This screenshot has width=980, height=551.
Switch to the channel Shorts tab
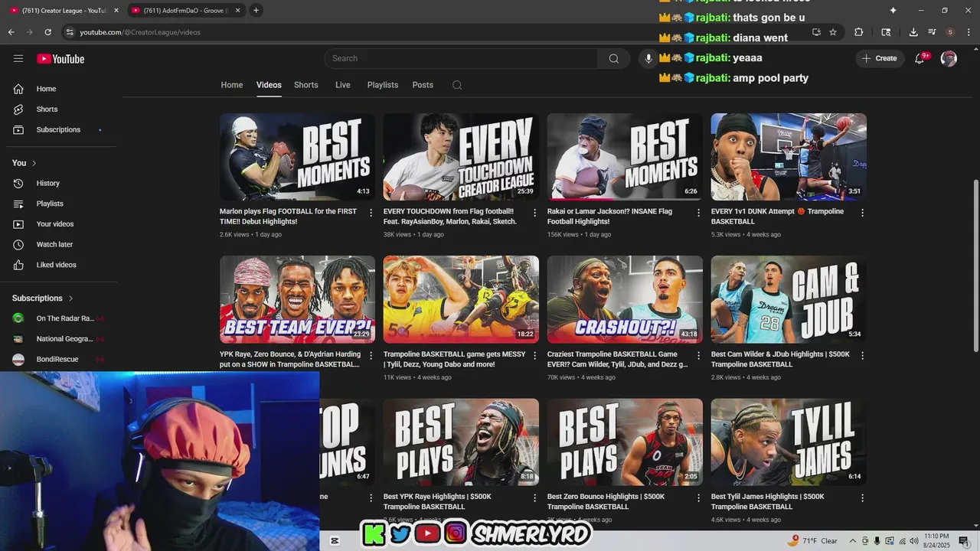coord(306,85)
